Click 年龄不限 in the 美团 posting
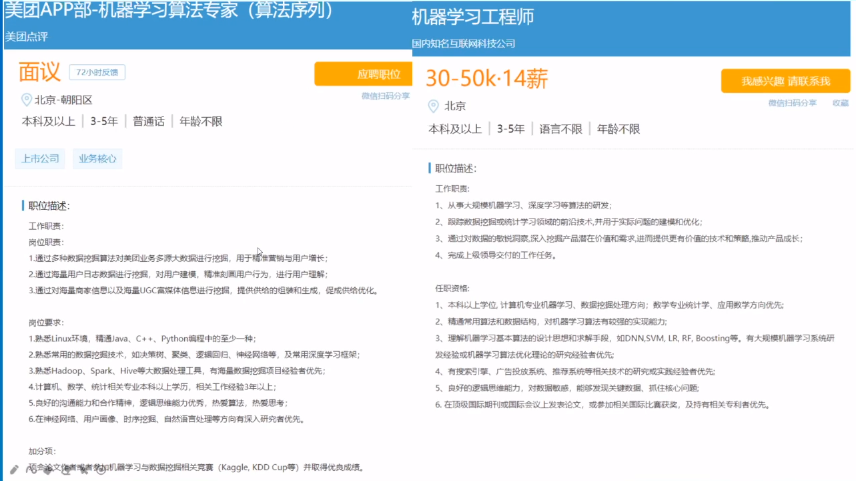This screenshot has height=481, width=856. pyautogui.click(x=201, y=122)
